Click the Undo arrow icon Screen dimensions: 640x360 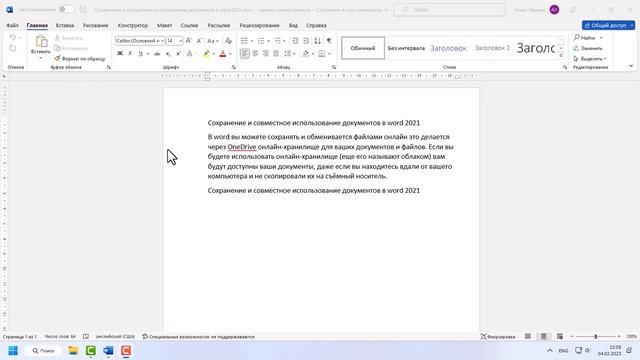pos(13,38)
